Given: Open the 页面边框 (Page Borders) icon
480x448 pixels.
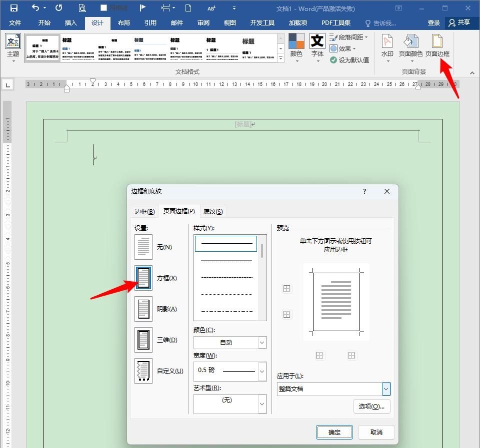Looking at the screenshot, I should 438,47.
